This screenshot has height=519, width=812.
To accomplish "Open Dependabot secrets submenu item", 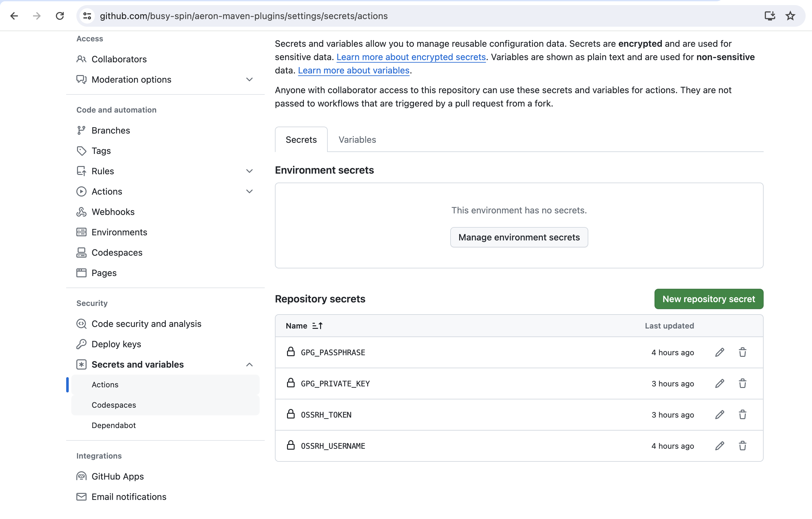I will click(x=165, y=425).
